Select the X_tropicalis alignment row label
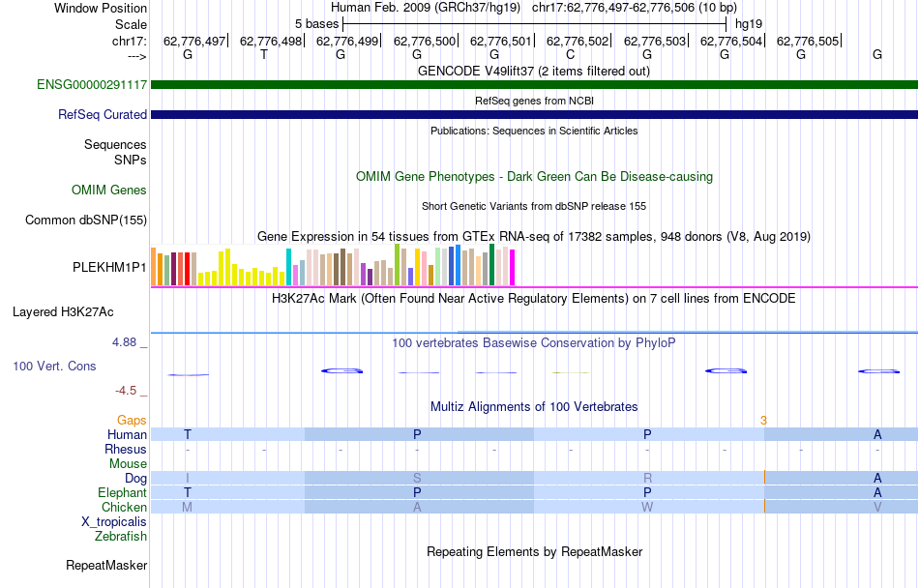The width and height of the screenshot is (919, 588). pos(114,522)
